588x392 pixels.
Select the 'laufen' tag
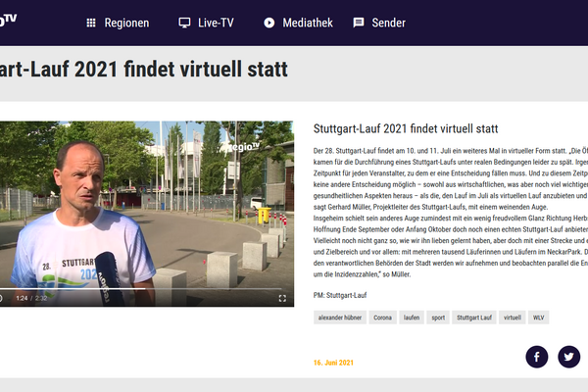[412, 318]
